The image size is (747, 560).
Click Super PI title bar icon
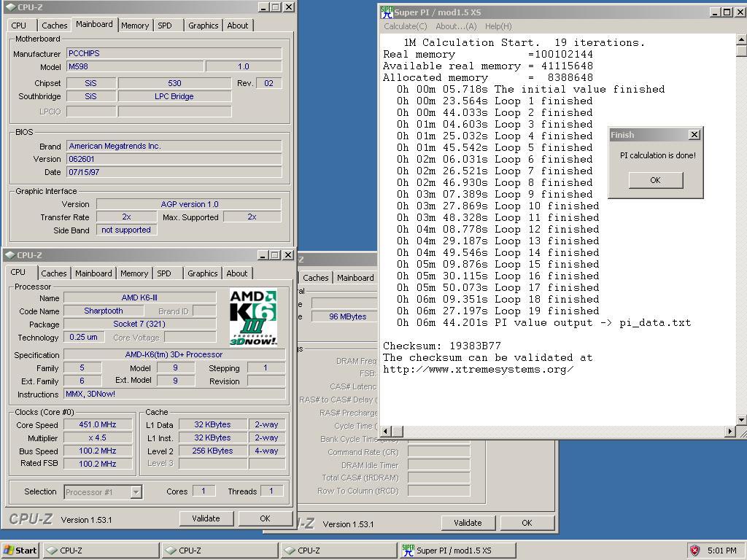(387, 12)
